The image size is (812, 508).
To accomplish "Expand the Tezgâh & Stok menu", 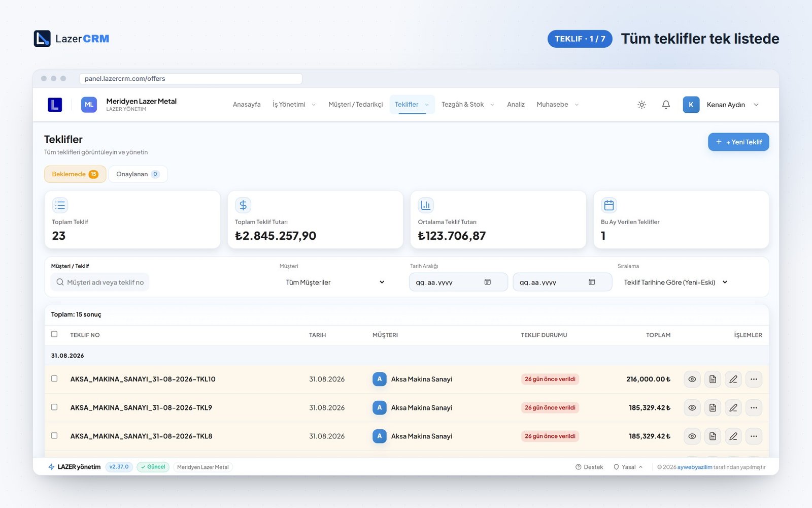I will (x=467, y=105).
